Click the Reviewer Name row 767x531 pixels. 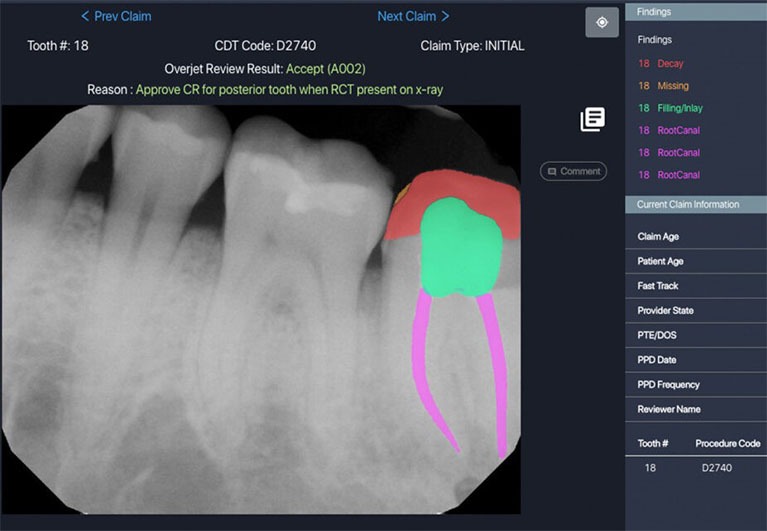pyautogui.click(x=696, y=409)
